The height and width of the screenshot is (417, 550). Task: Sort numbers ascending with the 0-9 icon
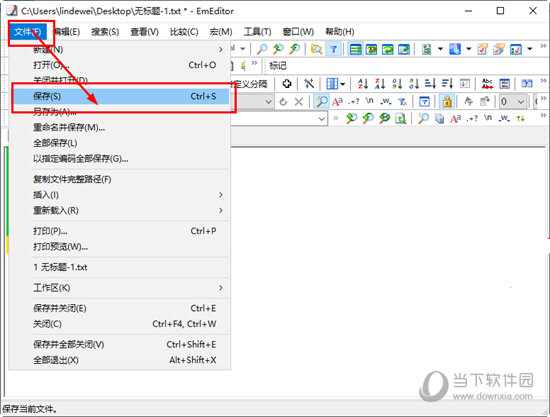point(397,83)
